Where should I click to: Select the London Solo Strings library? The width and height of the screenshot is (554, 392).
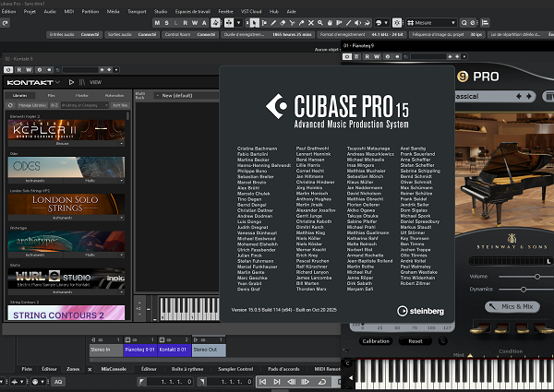[x=66, y=205]
